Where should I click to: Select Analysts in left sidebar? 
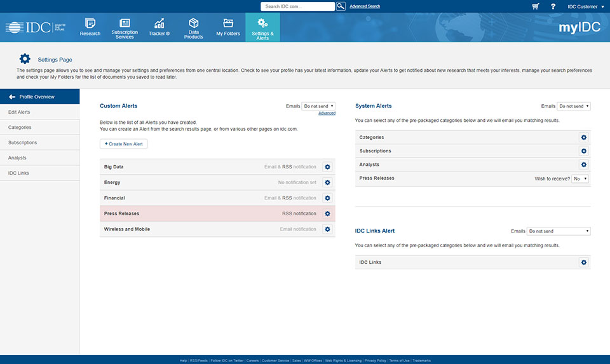pyautogui.click(x=39, y=158)
